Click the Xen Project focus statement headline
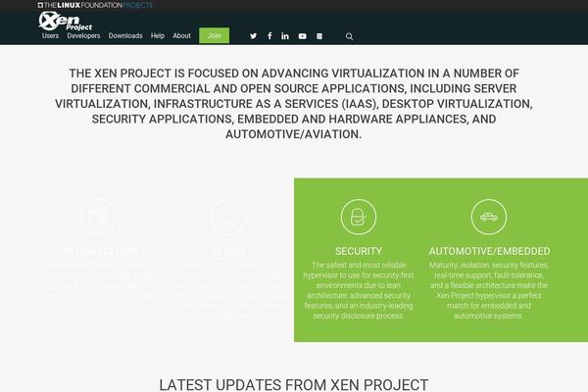Screen dimensions: 588x392 pos(294,104)
